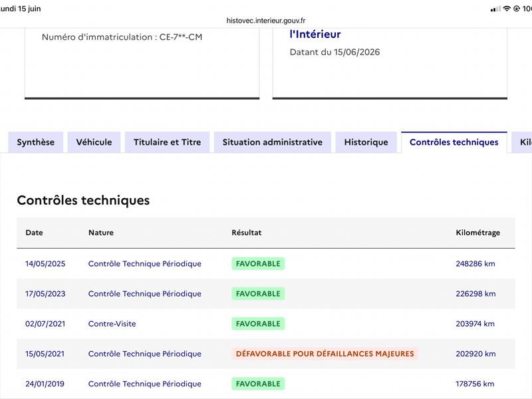
Task: Select the date 15/05/2021
Action: (x=45, y=354)
